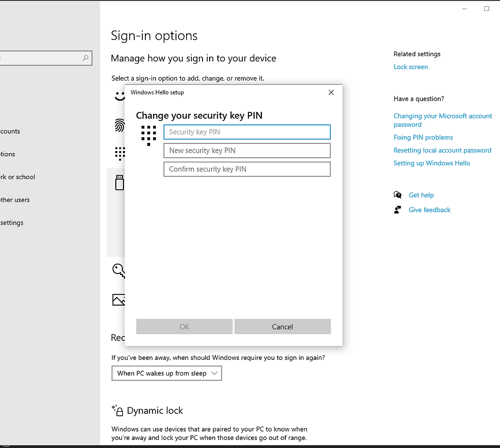Open the email accounts sidebar item
Viewport: 500px width, 448px height.
pyautogui.click(x=10, y=131)
